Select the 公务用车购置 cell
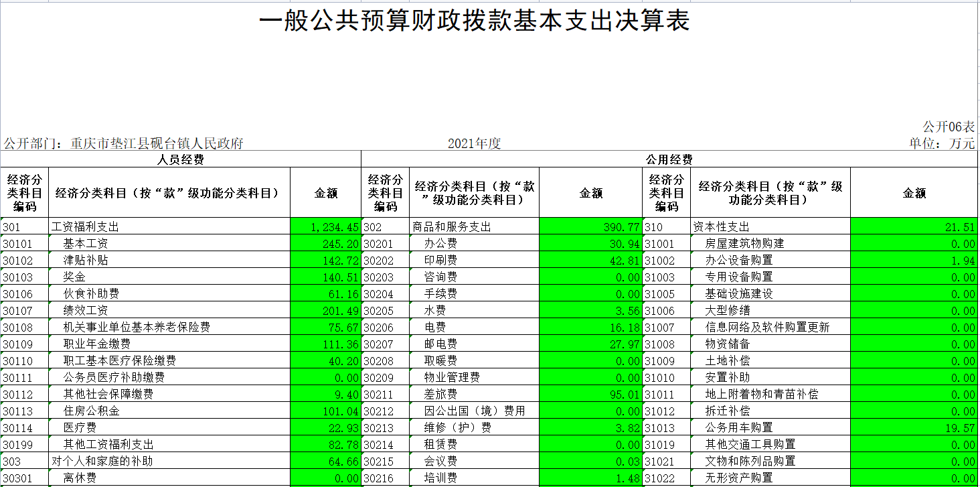The width and height of the screenshot is (980, 487). [x=770, y=427]
